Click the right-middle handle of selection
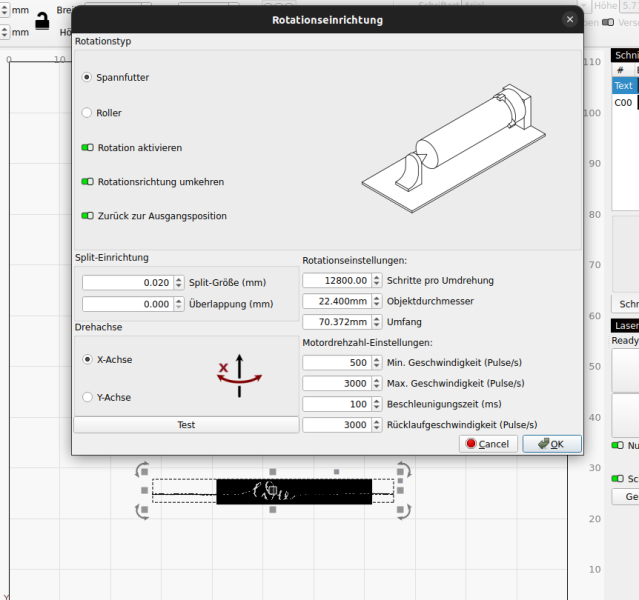The height and width of the screenshot is (600, 639). 400,490
